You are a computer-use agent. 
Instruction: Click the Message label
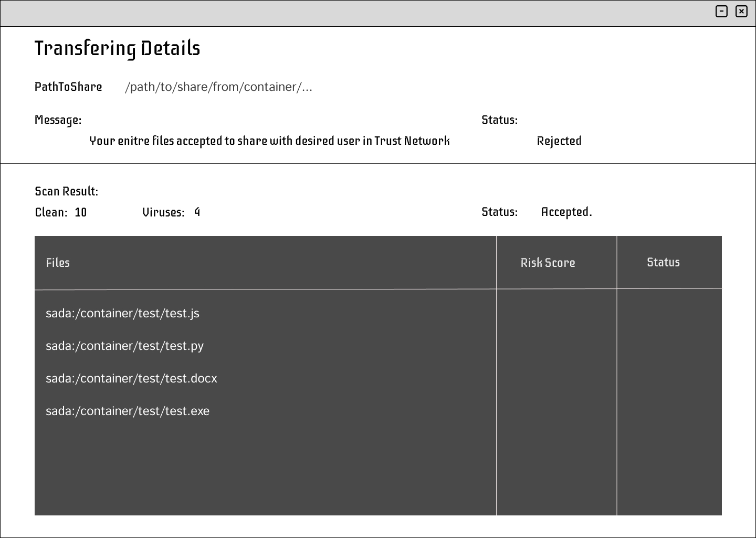click(x=58, y=120)
